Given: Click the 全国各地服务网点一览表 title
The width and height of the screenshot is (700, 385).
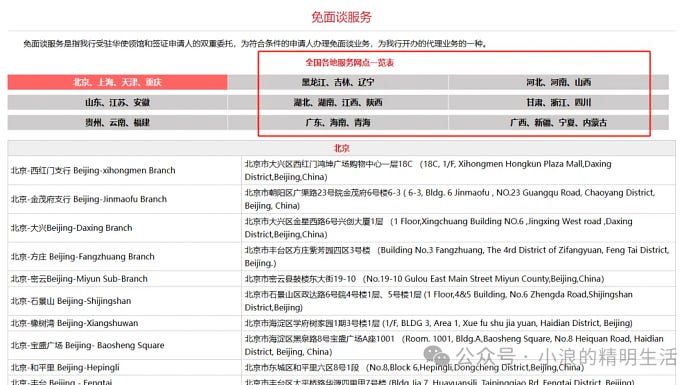Looking at the screenshot, I should pos(350,63).
